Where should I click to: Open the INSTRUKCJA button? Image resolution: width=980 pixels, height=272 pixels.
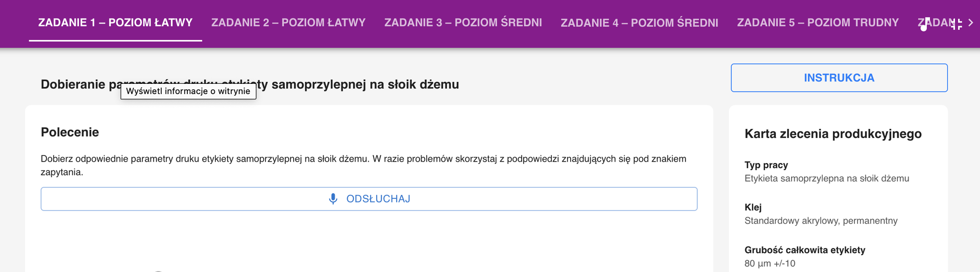(839, 78)
